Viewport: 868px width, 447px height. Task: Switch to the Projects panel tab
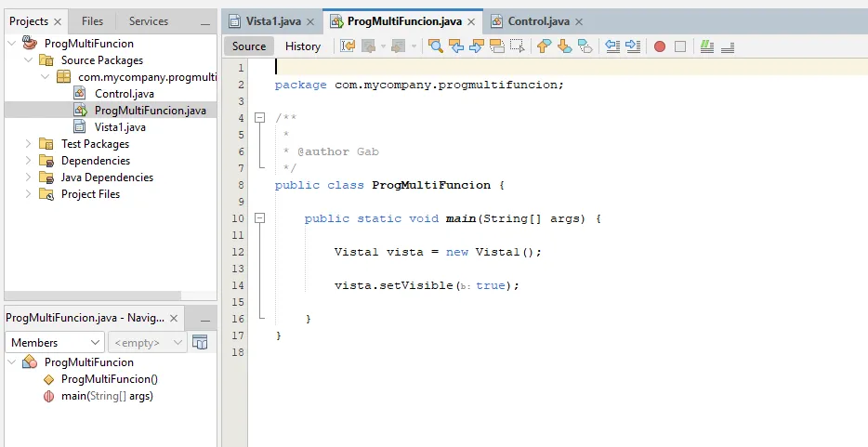29,21
